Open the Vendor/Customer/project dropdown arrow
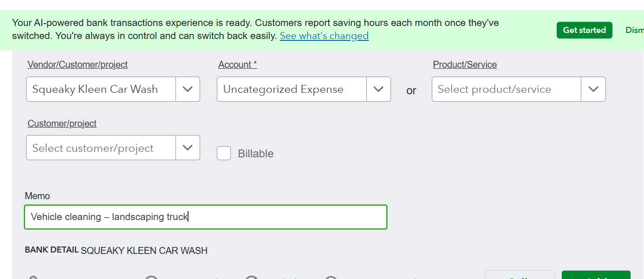Screen dimensions: 644x279 (188, 89)
